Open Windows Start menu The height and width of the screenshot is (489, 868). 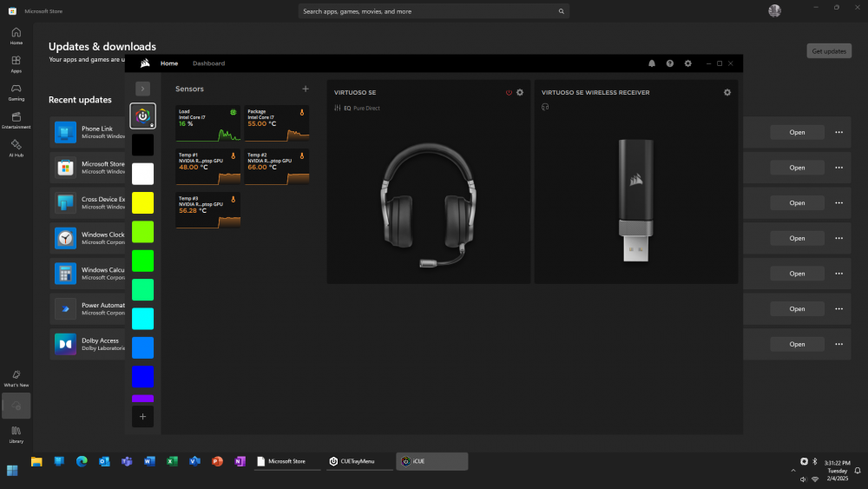pos(12,470)
